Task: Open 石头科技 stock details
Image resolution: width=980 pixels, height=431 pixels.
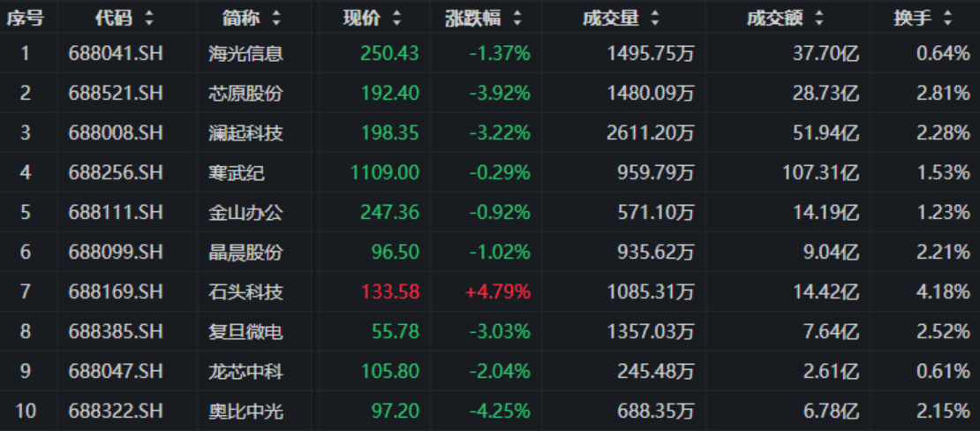Action: (x=245, y=292)
